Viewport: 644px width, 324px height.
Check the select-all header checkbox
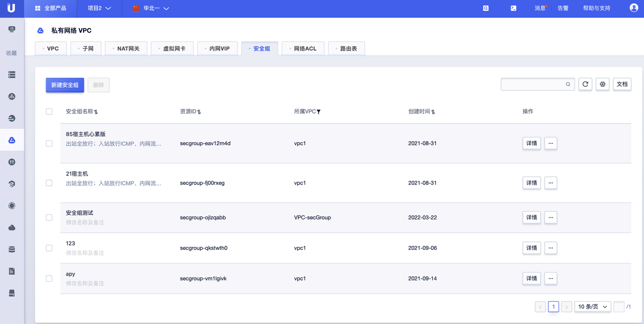[x=49, y=111]
